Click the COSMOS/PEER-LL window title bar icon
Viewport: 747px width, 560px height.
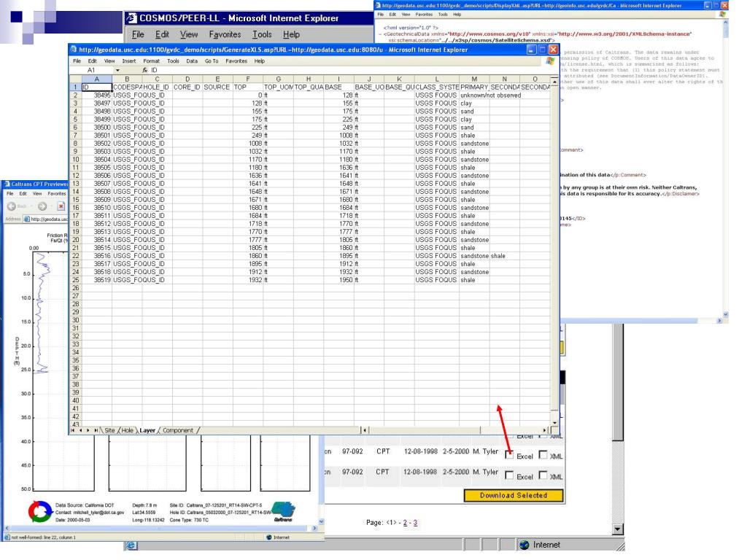click(131, 18)
